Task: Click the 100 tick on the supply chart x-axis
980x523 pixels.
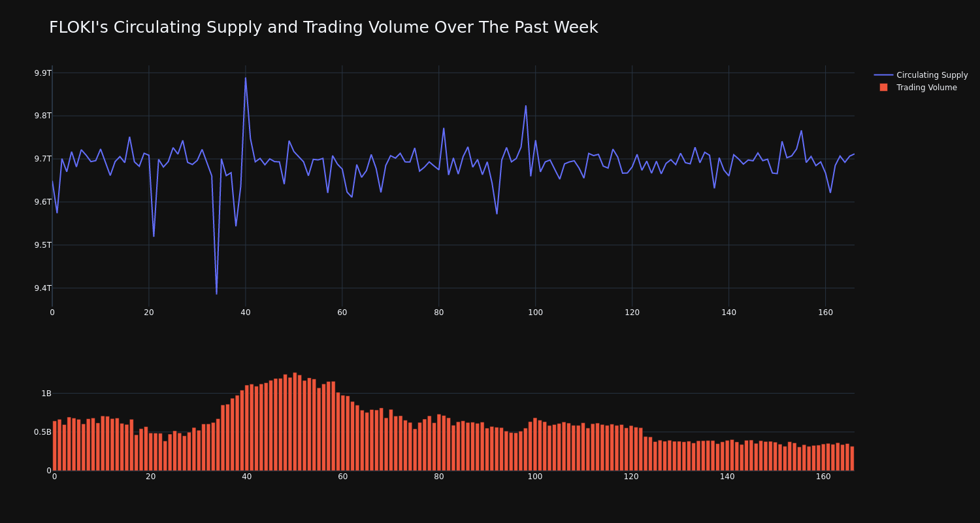Action: click(x=535, y=312)
